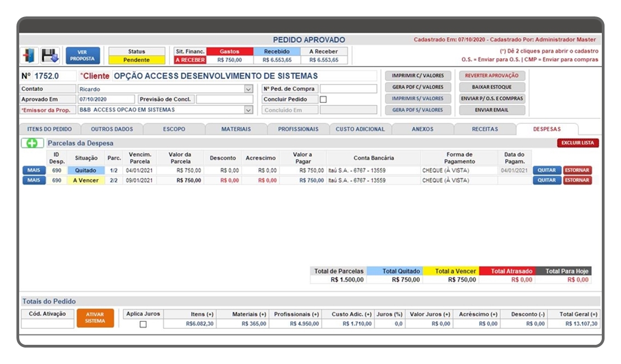Click the BAIXAR ESTOQUE button

tap(492, 87)
